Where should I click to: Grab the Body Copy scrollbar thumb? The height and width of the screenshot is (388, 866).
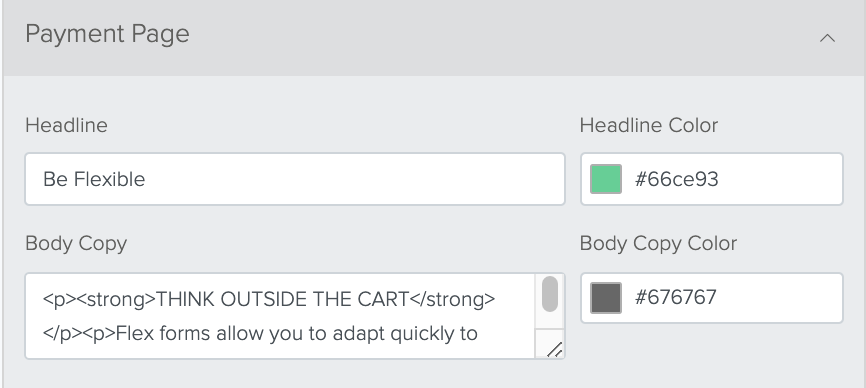click(550, 294)
